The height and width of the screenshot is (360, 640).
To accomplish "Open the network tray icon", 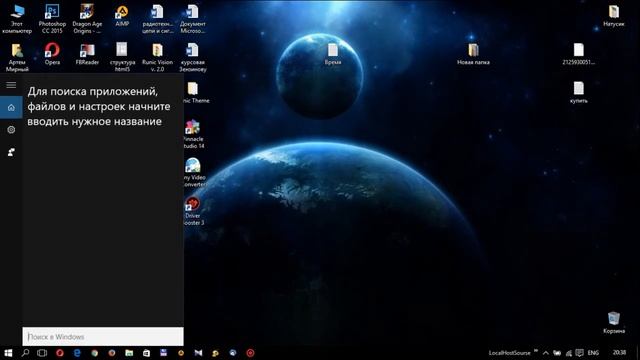I will [x=569, y=353].
